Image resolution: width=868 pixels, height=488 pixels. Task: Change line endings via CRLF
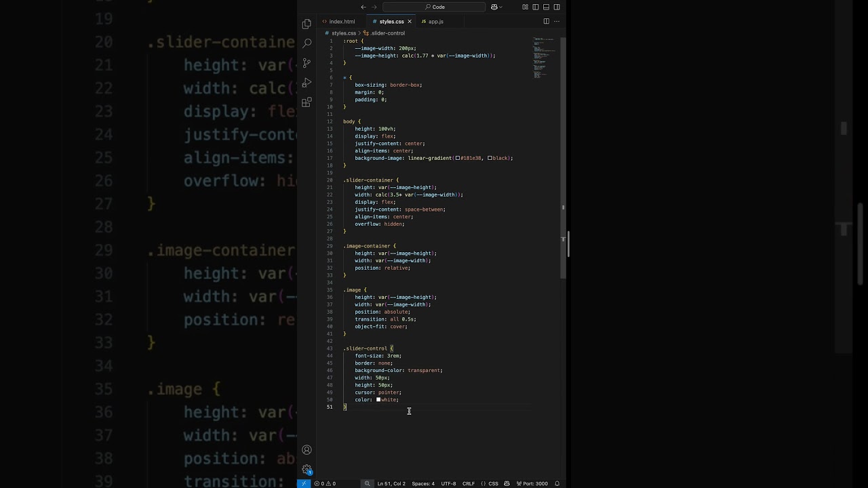pyautogui.click(x=469, y=483)
